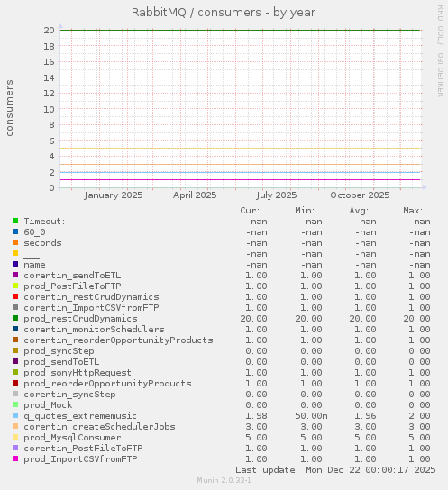
Task: Select the graph title 'RabbitMQ / consumers - by year'
Action: click(224, 13)
